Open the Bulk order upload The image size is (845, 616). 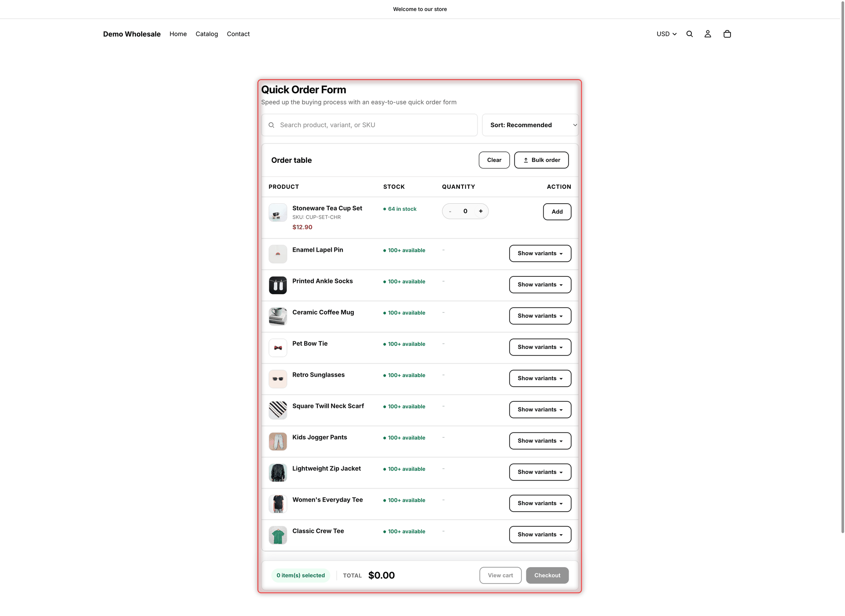coord(541,160)
